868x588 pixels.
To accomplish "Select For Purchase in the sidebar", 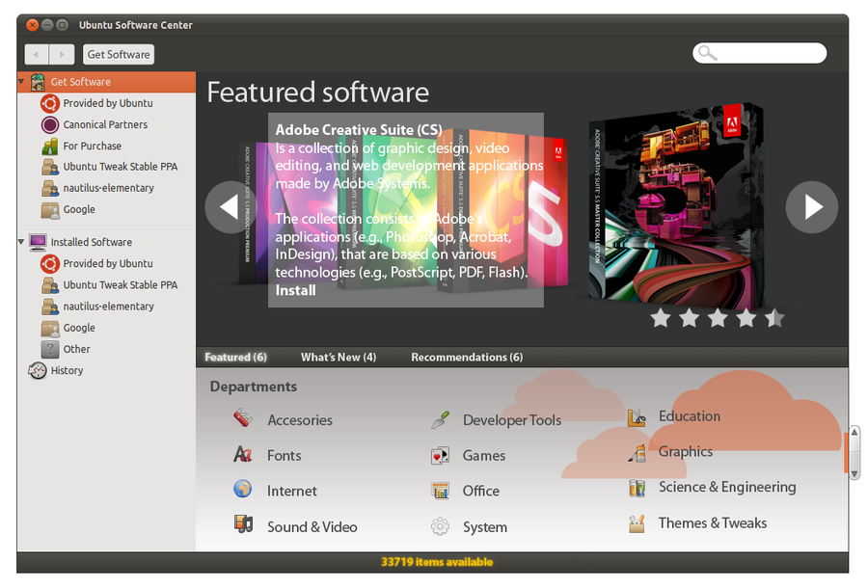I will (92, 146).
